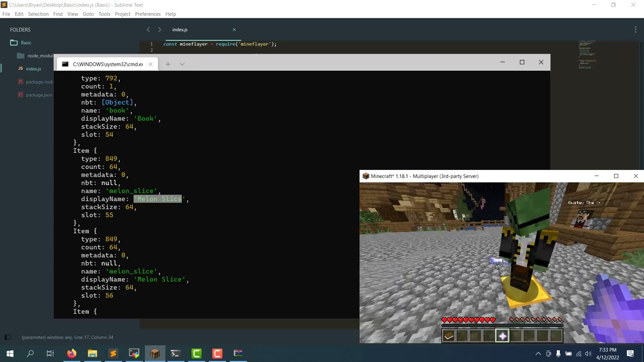
Task: Add a new terminal tab
Action: 168,64
